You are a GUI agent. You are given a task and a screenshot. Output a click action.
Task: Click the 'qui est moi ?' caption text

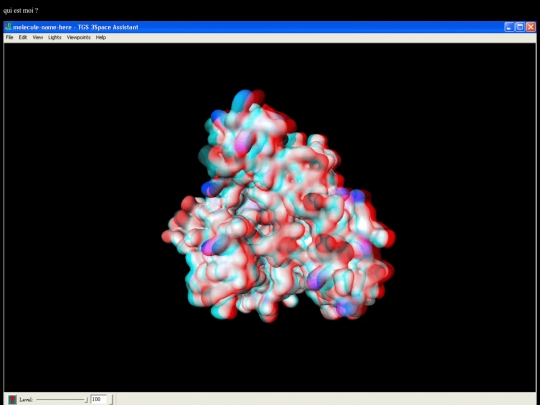(21, 10)
